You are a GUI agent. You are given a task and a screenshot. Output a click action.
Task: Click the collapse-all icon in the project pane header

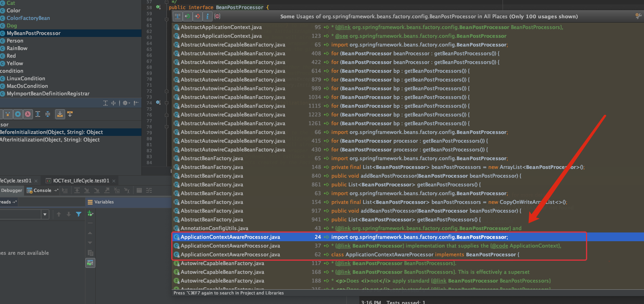click(x=113, y=103)
